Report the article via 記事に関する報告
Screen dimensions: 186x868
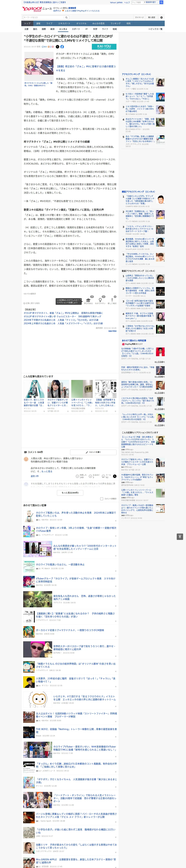pos(31,303)
